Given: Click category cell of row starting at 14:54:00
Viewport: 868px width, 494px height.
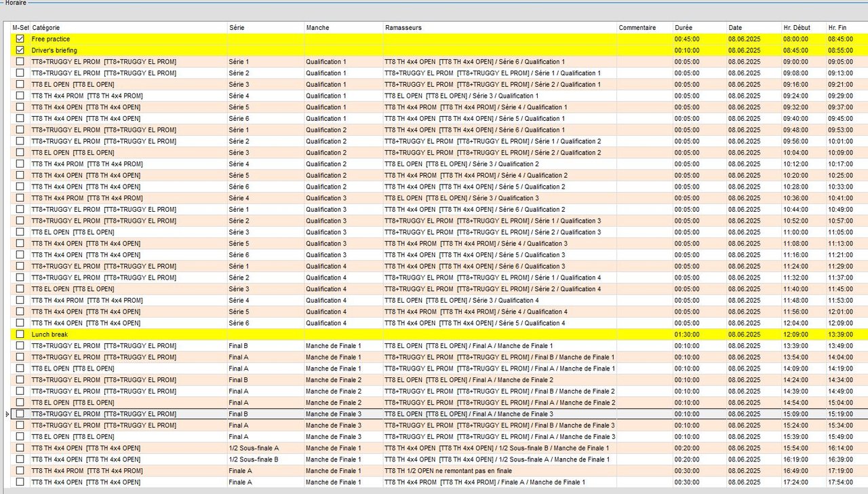Looking at the screenshot, I should (x=128, y=402).
